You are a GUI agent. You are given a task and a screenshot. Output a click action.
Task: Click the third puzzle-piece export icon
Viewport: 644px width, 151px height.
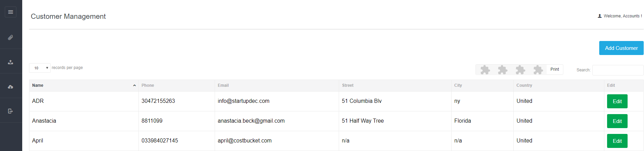pyautogui.click(x=520, y=70)
